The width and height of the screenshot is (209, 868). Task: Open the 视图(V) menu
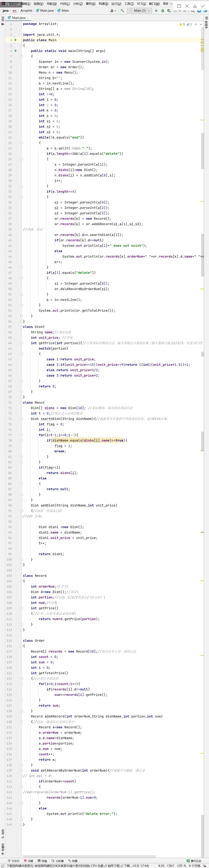(38, 4)
